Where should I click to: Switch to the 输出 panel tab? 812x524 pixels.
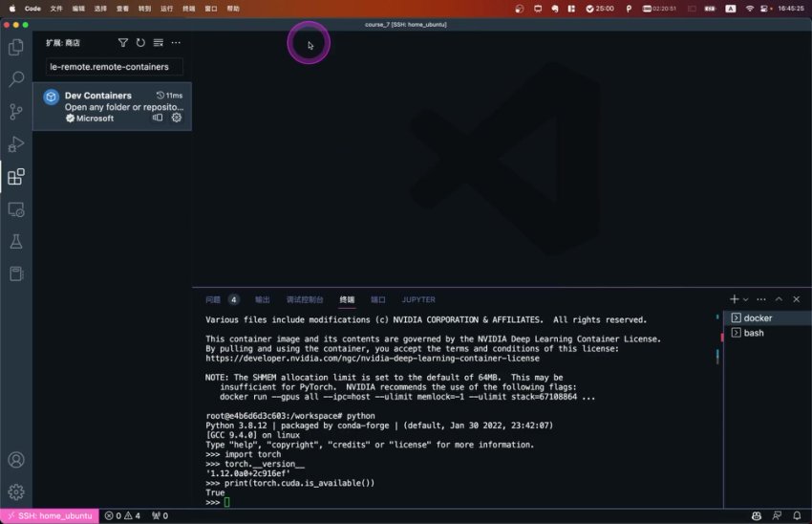262,299
